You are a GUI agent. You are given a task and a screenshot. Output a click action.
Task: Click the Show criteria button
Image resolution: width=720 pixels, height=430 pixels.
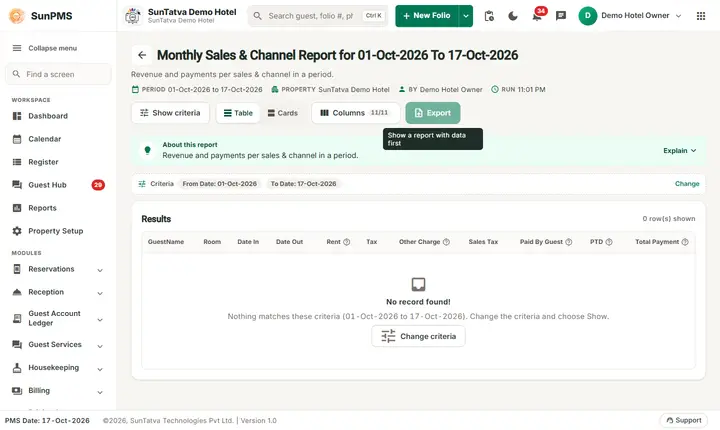tap(170, 113)
